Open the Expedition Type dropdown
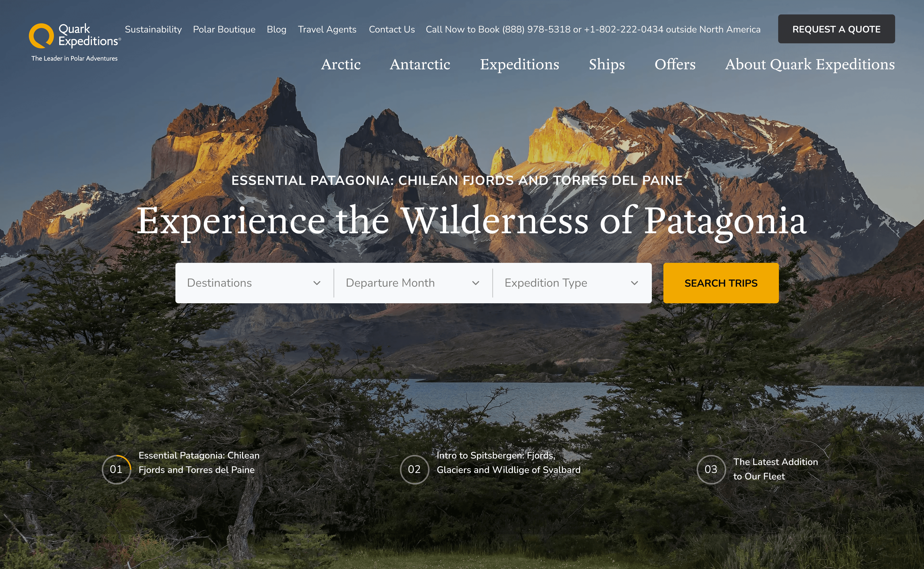 point(572,283)
